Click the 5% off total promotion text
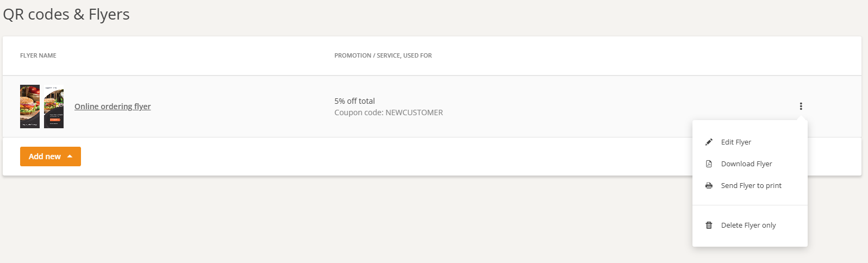868x263 pixels. 354,101
